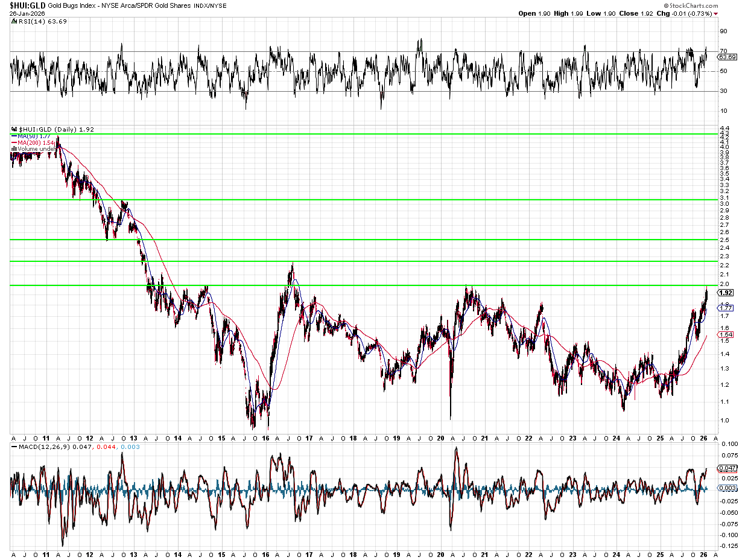
Task: Click the candlestick icon beside $HUI:GLD (Daily)
Action: click(x=13, y=129)
